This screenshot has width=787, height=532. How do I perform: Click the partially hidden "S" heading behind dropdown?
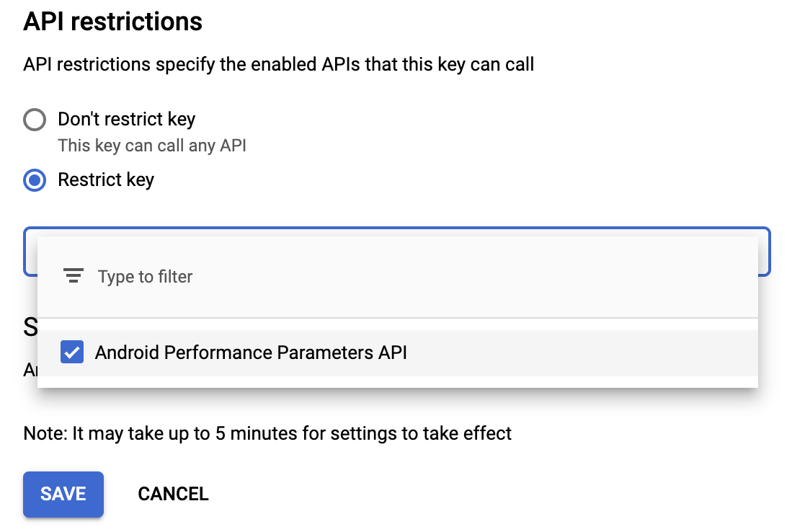[x=30, y=328]
